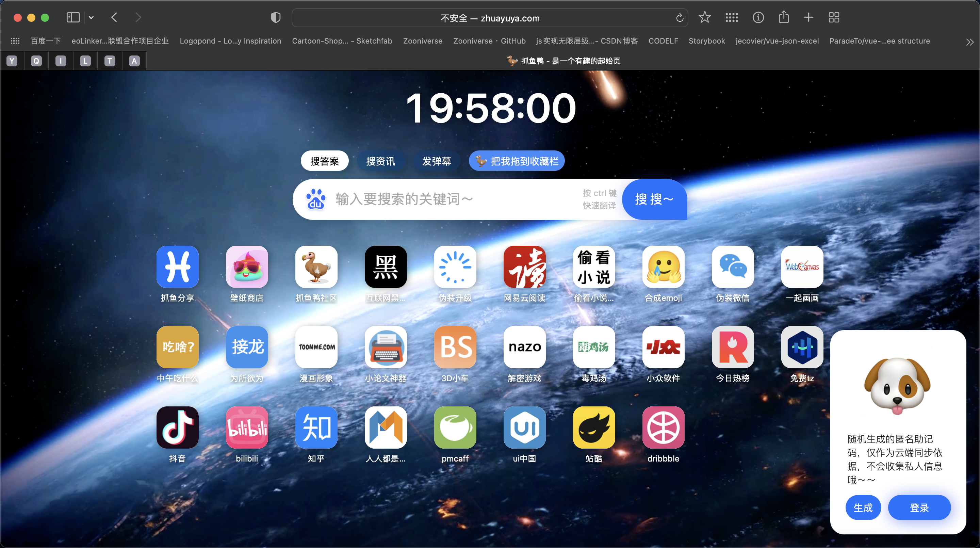Select the 抓鱼鸭 start page tab
The image size is (980, 548).
point(563,61)
